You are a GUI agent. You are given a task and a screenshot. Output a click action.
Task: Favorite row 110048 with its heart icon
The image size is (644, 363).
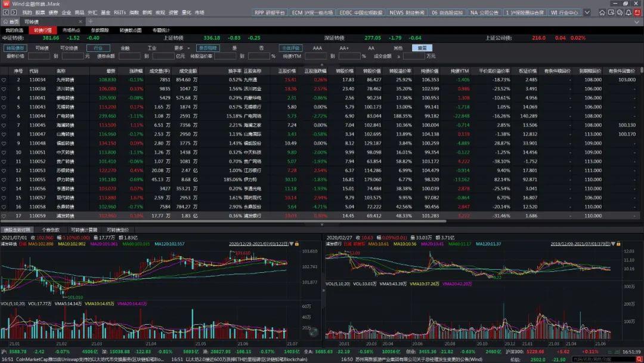coord(4,143)
